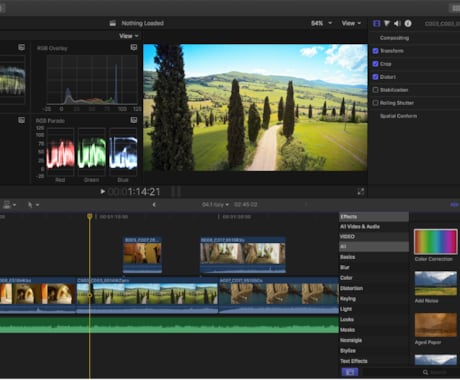Select the wide connected clip above storyline

pyautogui.click(x=243, y=255)
